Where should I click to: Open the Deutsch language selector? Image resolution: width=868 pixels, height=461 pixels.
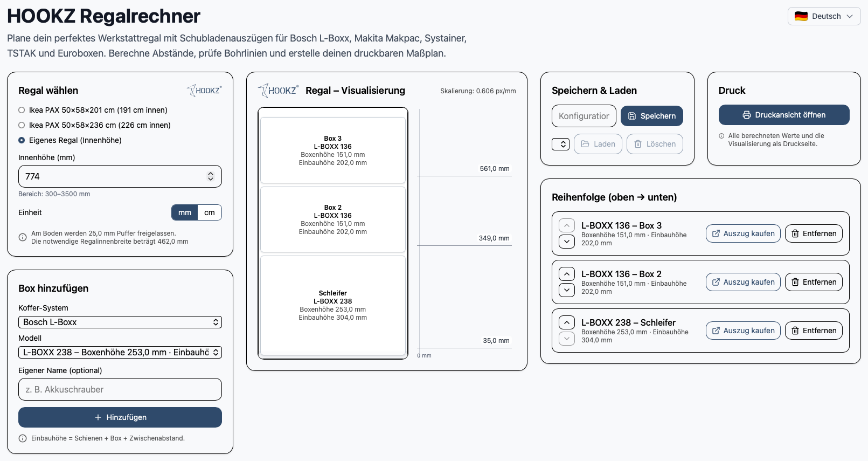pyautogui.click(x=823, y=16)
